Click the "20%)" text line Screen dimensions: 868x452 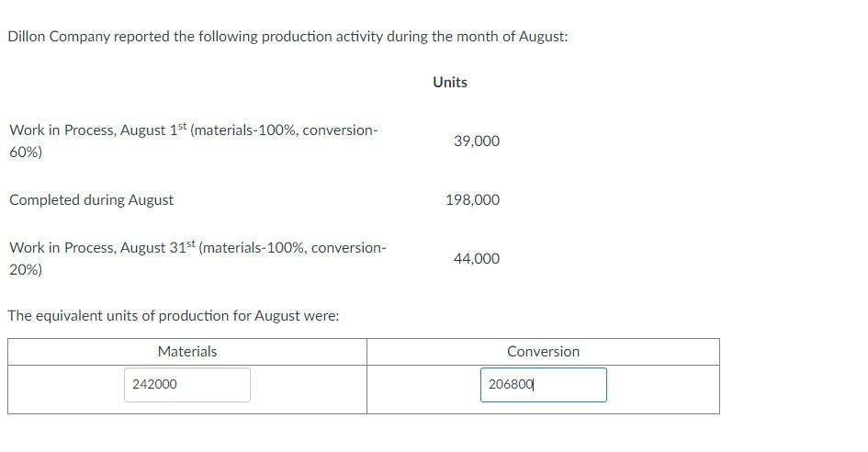click(x=26, y=270)
